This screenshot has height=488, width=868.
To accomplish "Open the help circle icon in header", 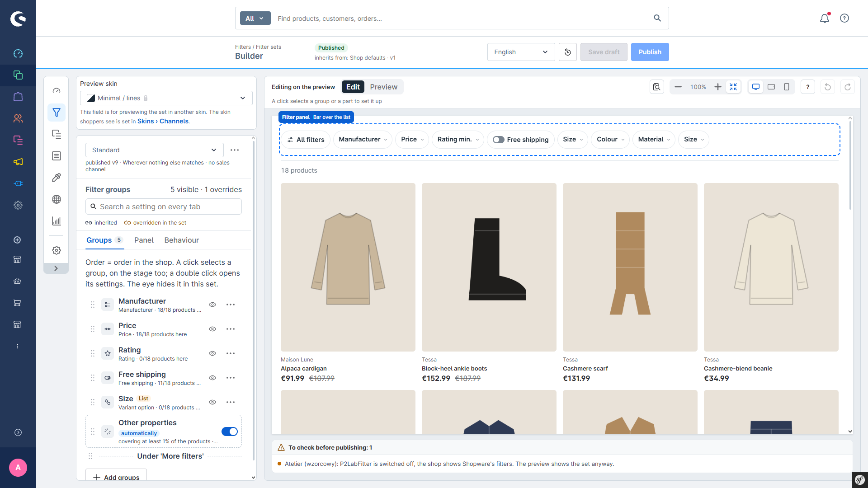I will coord(844,18).
